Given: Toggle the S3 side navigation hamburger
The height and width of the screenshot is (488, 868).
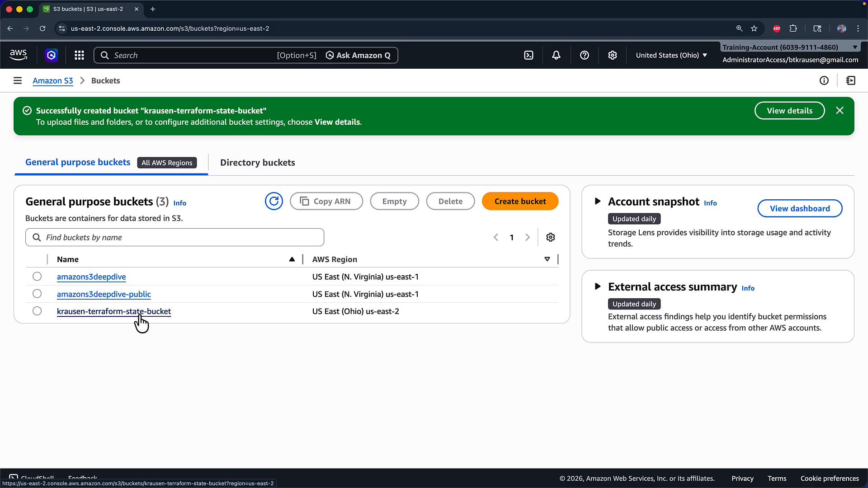Looking at the screenshot, I should (18, 80).
